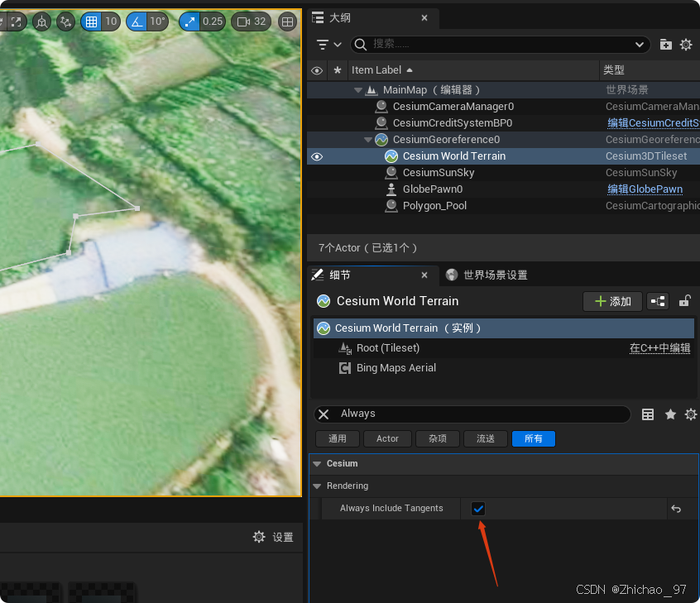Select Root (Tileset) component
Screen dimensions: 700x603
[x=387, y=348]
